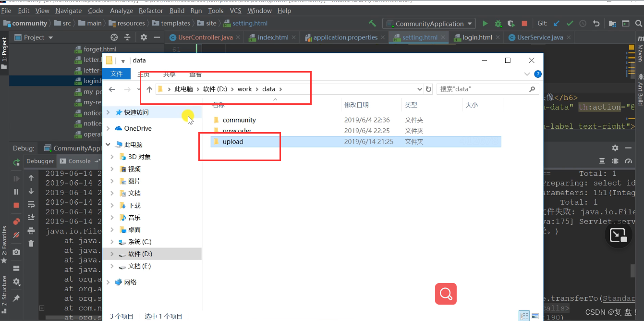
Task: Update project via blue VCS arrow
Action: tap(557, 23)
